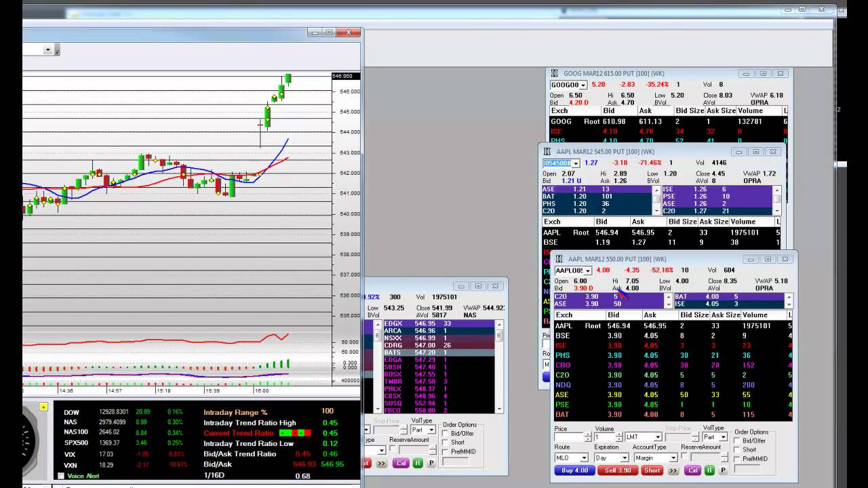Select the EDGX 546.95 row in level 2
This screenshot has height=488, width=868.
tap(438, 324)
